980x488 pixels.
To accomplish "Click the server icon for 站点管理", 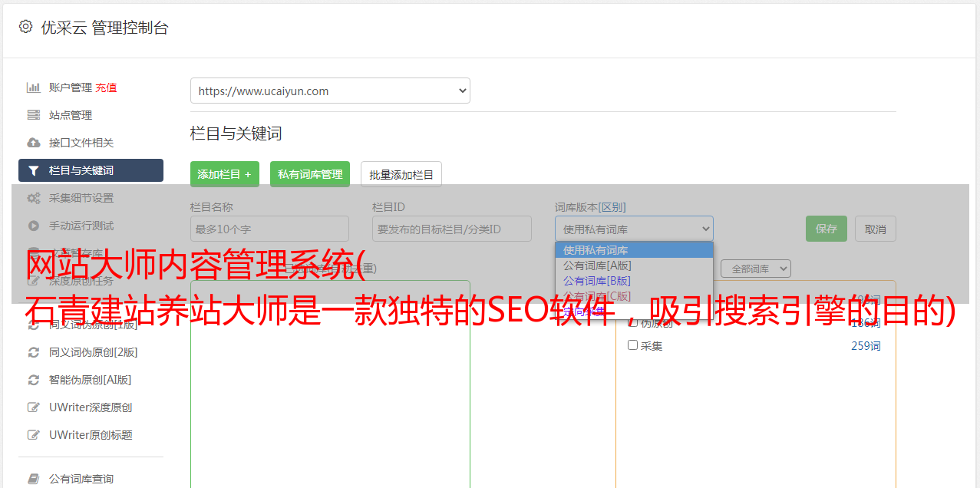I will click(x=34, y=115).
